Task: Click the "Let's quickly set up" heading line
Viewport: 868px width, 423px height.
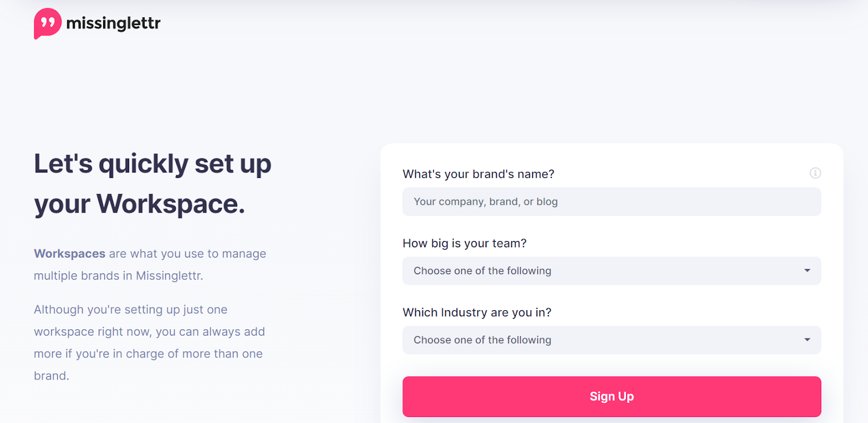Action: 152,164
